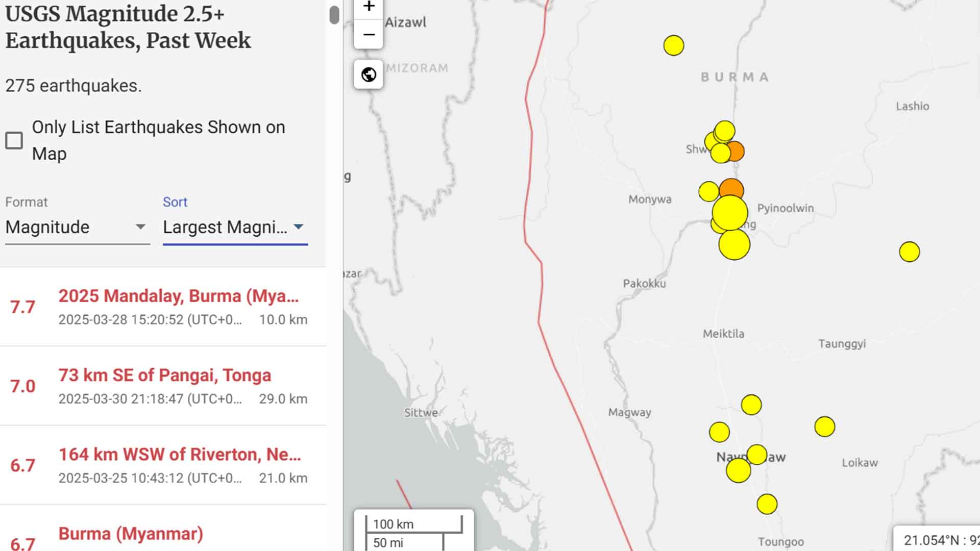Click the Aizawl city label on map
Image resolution: width=980 pixels, height=551 pixels.
405,22
